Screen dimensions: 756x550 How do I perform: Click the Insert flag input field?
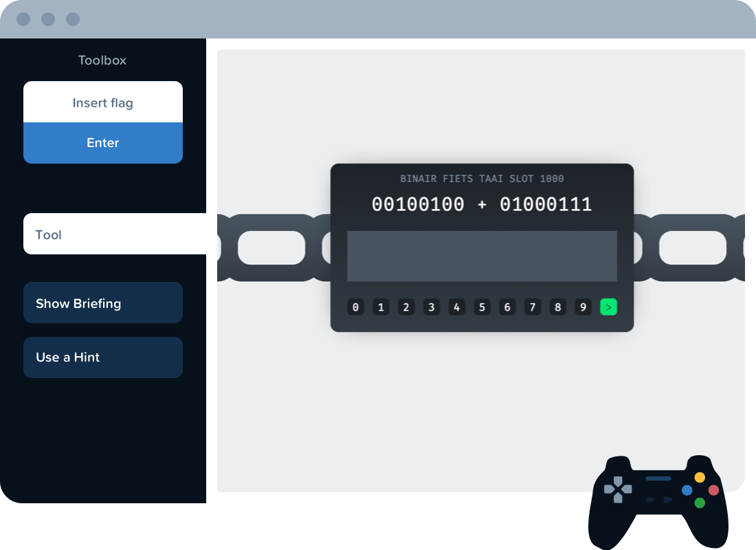point(102,102)
